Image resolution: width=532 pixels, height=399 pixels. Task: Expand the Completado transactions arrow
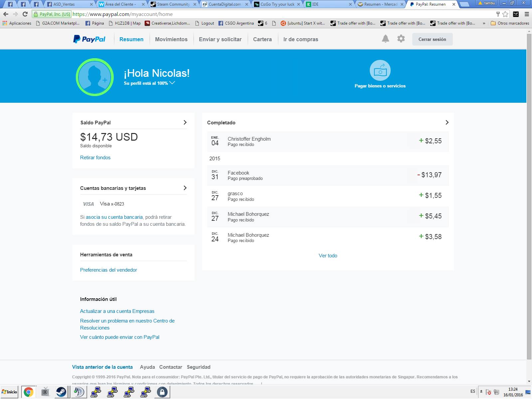447,122
